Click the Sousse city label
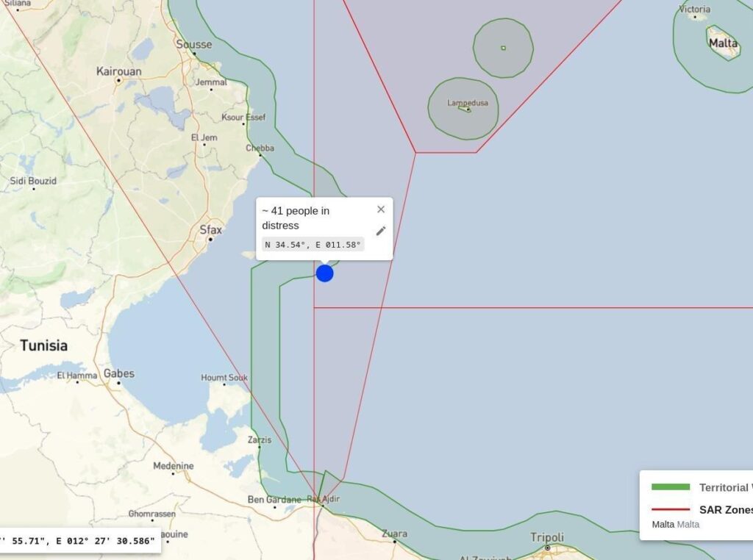 point(193,44)
